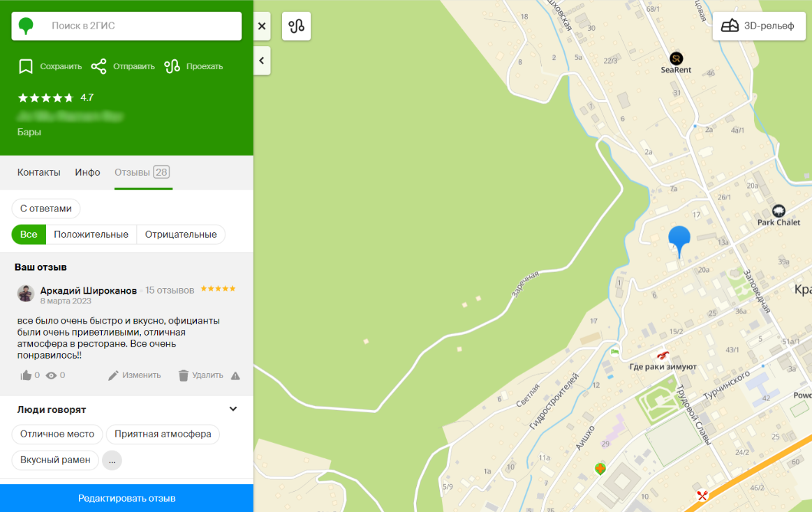The image size is (812, 512).
Task: Click the SeaRent map marker
Action: (x=676, y=59)
